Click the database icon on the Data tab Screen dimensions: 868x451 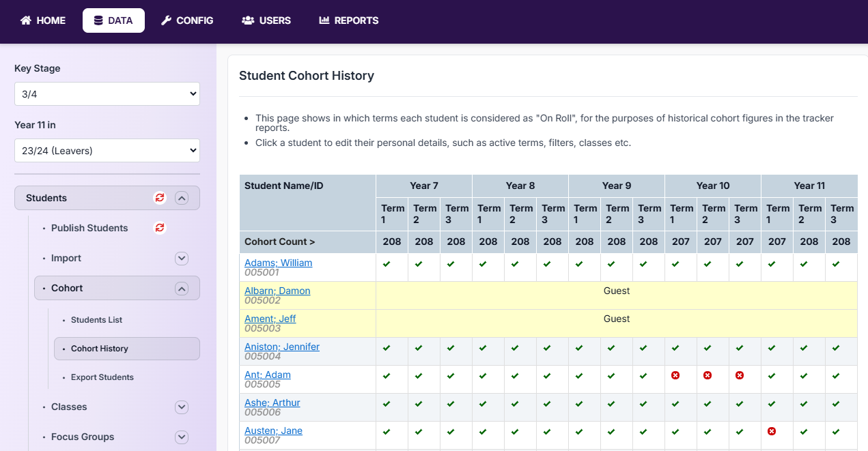pos(99,20)
